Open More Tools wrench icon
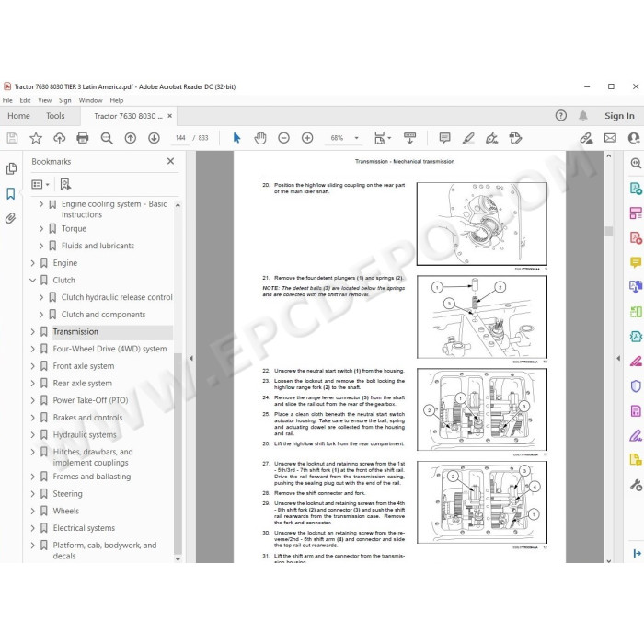 636,485
